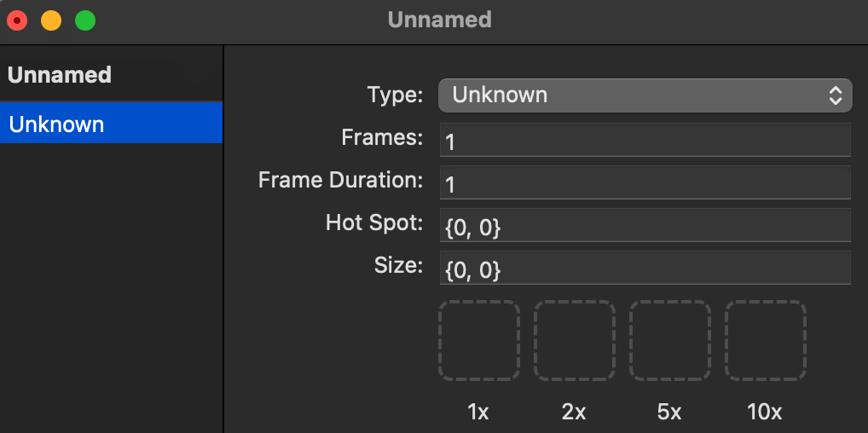The height and width of the screenshot is (433, 868).
Task: Select the 10x image well
Action: pos(766,340)
